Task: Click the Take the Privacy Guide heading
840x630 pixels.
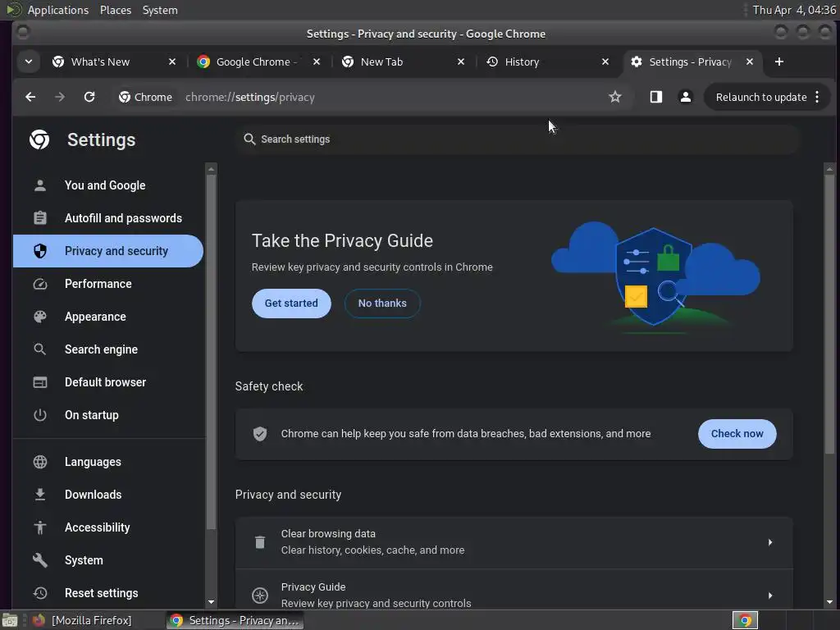Action: click(342, 241)
